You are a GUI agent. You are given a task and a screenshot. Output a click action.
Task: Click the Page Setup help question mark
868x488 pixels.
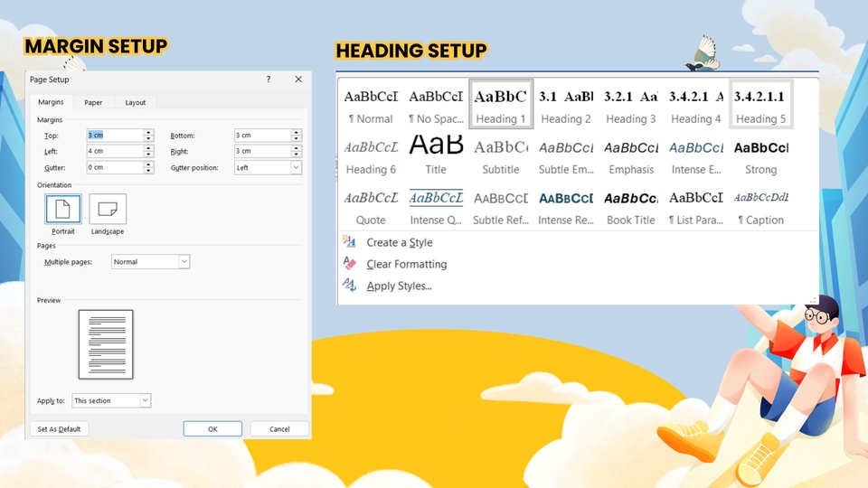(x=268, y=80)
